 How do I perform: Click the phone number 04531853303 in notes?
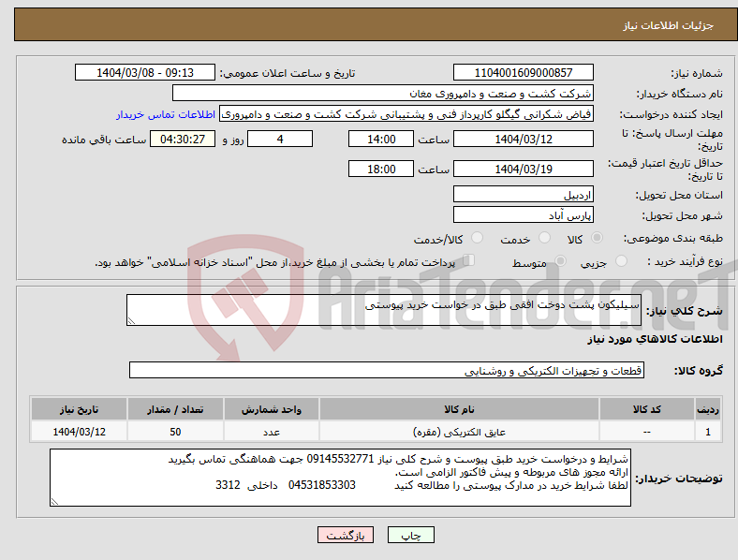322,485
